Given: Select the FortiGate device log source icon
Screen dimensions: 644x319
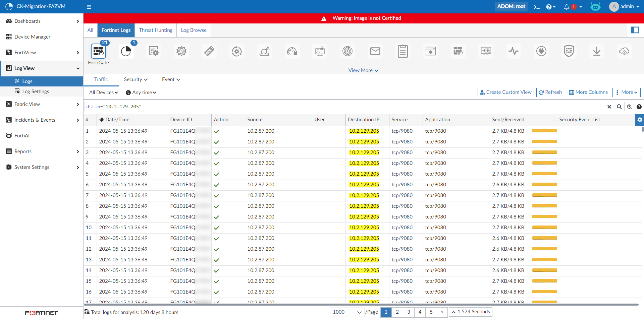Looking at the screenshot, I should click(98, 52).
